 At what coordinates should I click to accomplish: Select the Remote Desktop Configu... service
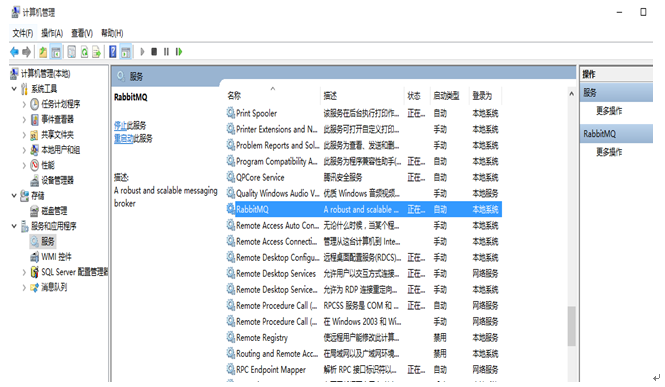click(277, 258)
